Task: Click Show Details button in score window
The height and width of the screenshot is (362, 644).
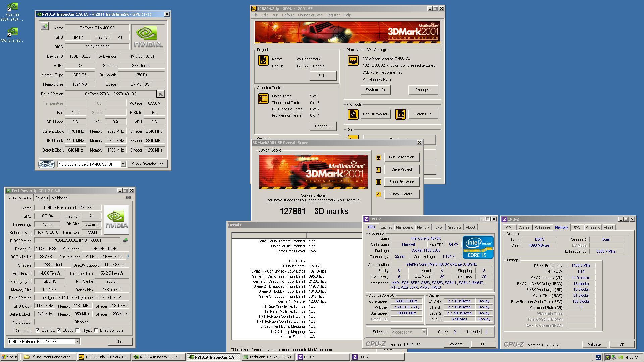Action: 401,194
